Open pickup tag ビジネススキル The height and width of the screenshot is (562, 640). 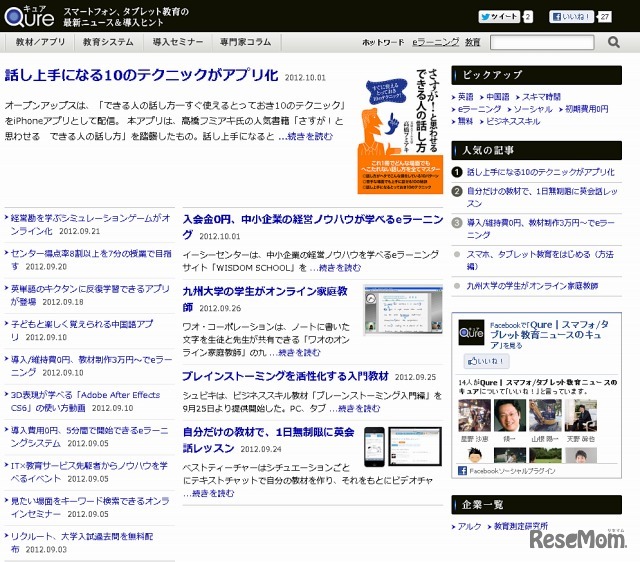pyautogui.click(x=513, y=121)
